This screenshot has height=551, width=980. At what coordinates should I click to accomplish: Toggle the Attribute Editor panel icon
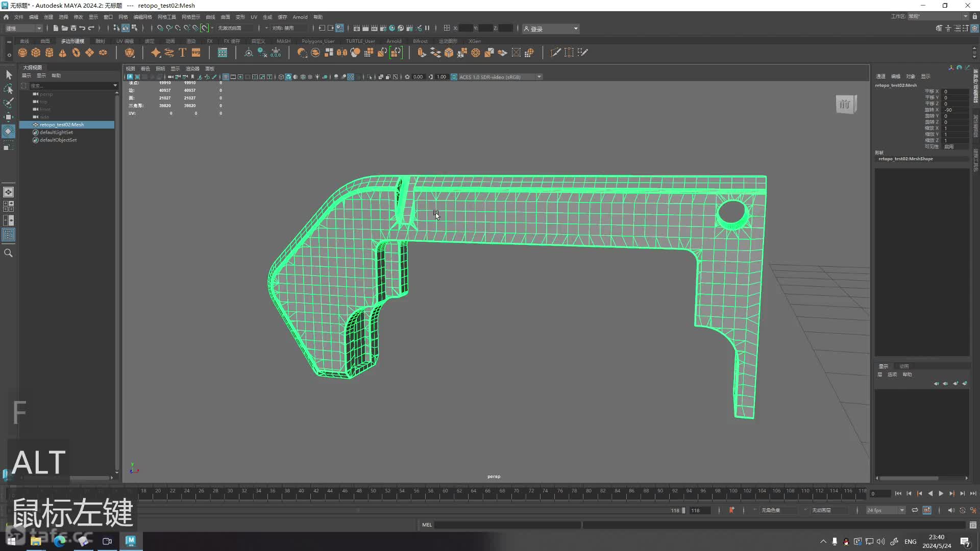click(957, 29)
